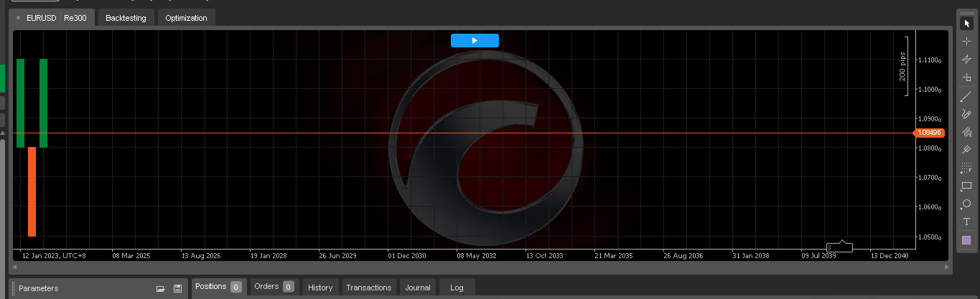Show the Positions tab

219,287
